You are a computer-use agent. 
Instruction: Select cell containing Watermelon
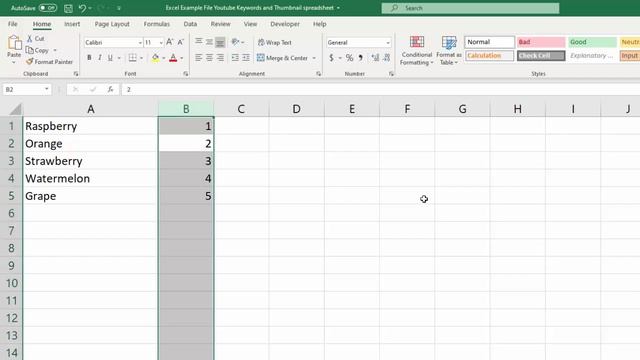click(x=91, y=178)
